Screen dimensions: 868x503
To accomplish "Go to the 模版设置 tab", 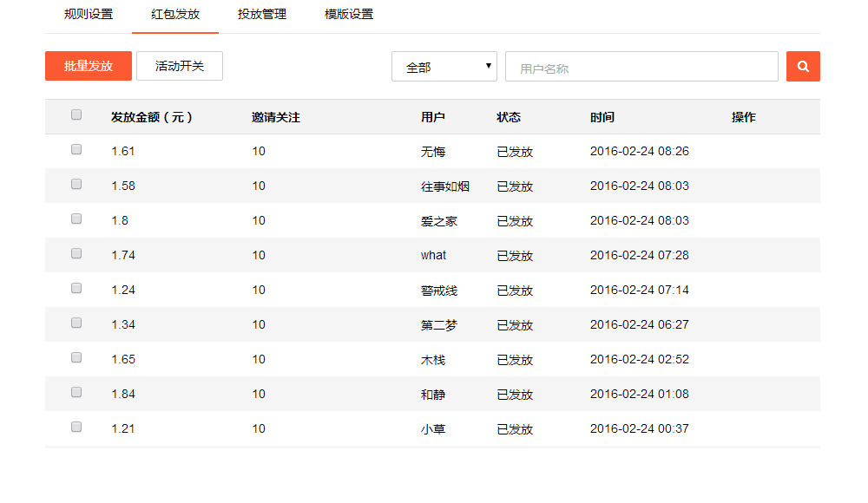I will [349, 15].
